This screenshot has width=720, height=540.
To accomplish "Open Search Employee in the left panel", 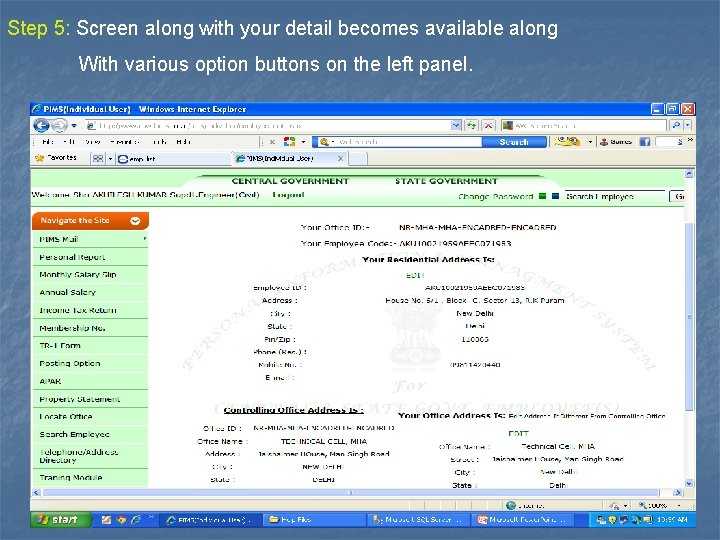I will tap(90, 434).
